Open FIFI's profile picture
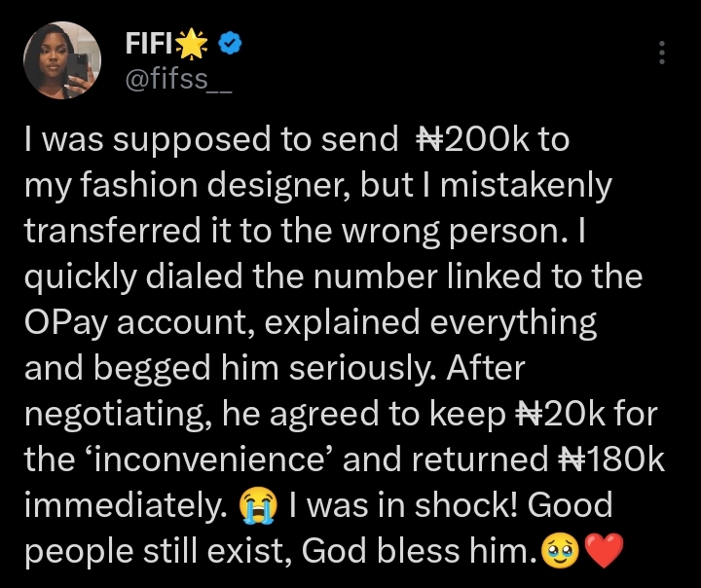 click(62, 60)
